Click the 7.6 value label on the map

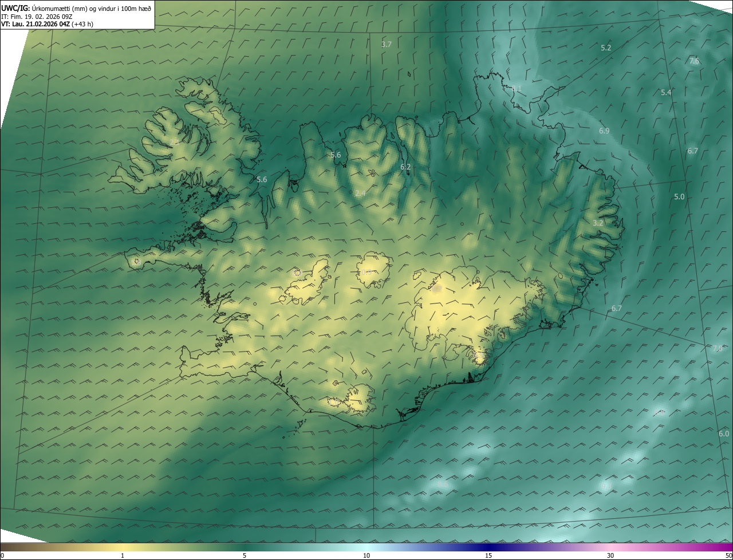click(694, 61)
